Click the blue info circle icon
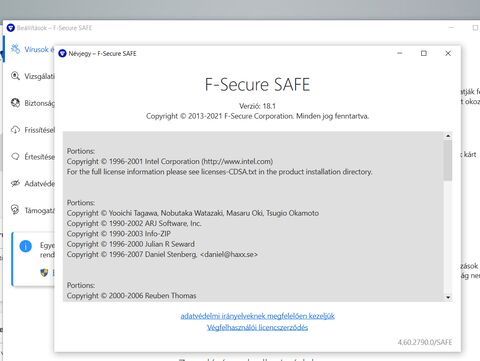480x361 pixels. 26,246
